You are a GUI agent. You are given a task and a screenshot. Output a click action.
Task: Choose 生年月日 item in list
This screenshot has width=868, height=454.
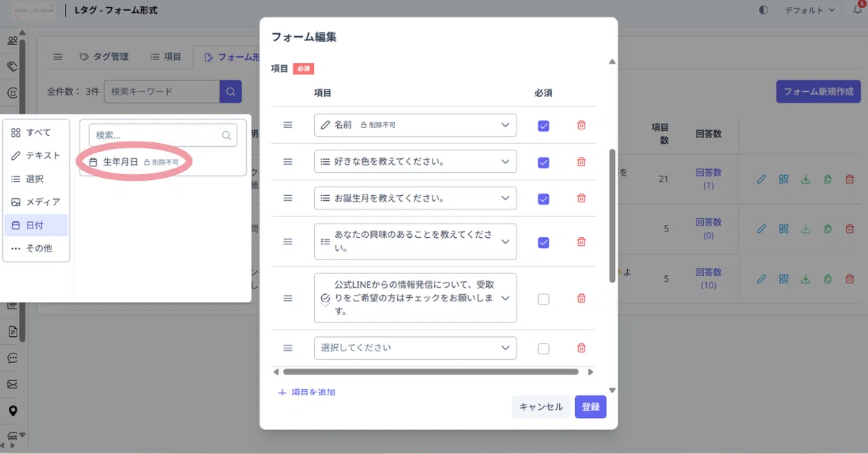163,163
